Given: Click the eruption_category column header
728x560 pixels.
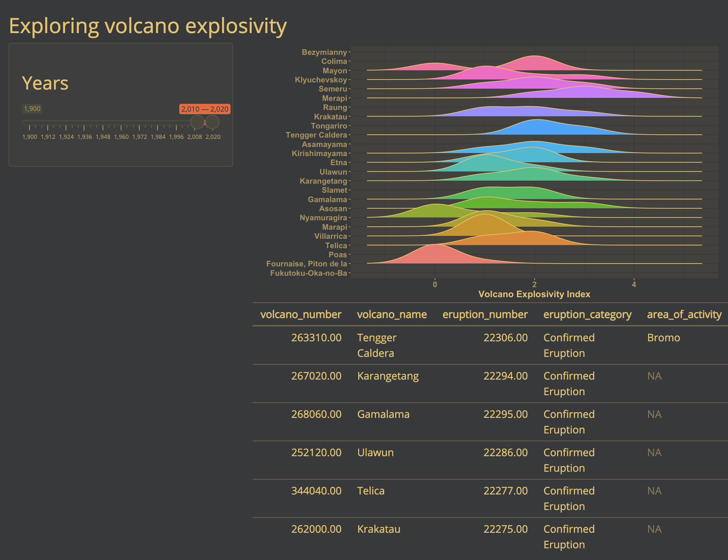Looking at the screenshot, I should (x=587, y=314).
